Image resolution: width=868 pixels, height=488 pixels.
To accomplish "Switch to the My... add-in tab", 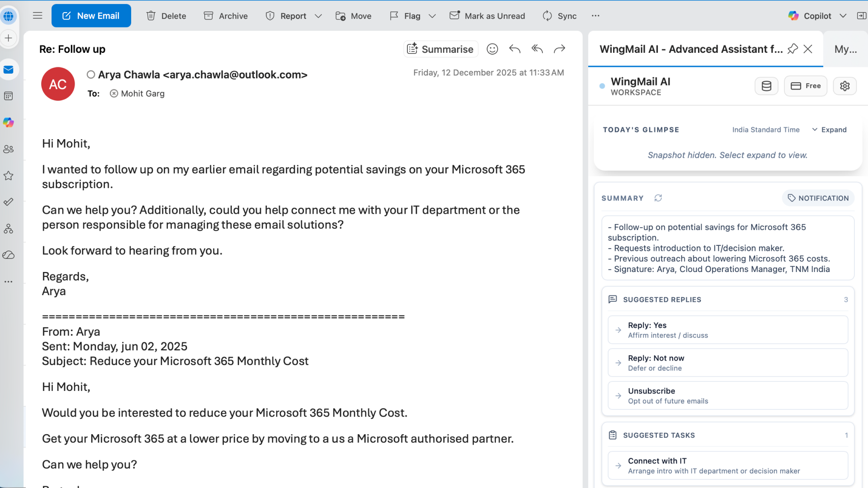I will pyautogui.click(x=845, y=49).
